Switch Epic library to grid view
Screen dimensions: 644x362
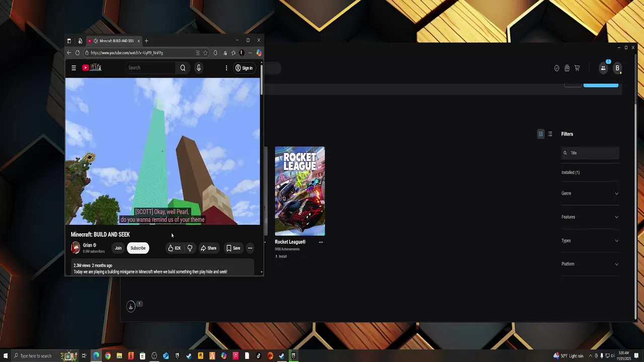[541, 134]
